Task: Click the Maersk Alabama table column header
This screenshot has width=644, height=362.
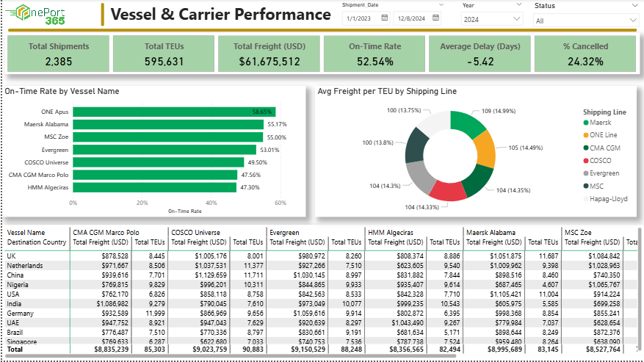Action: [491, 233]
